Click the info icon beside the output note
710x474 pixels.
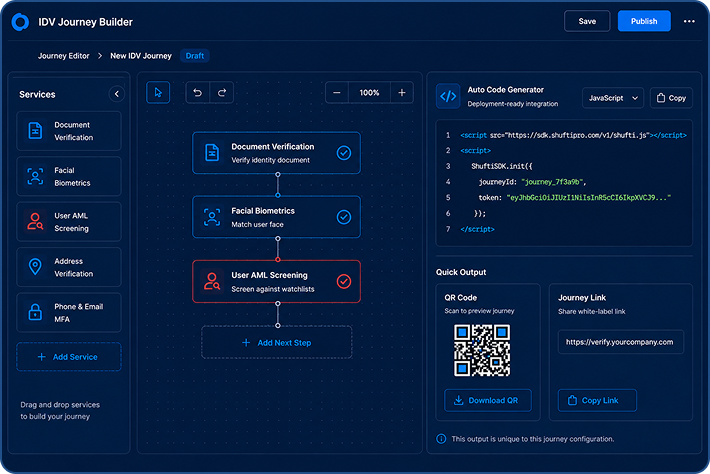click(441, 439)
